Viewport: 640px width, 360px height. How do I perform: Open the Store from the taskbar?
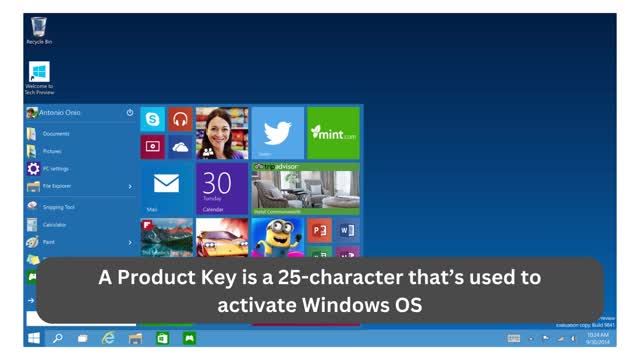162,338
